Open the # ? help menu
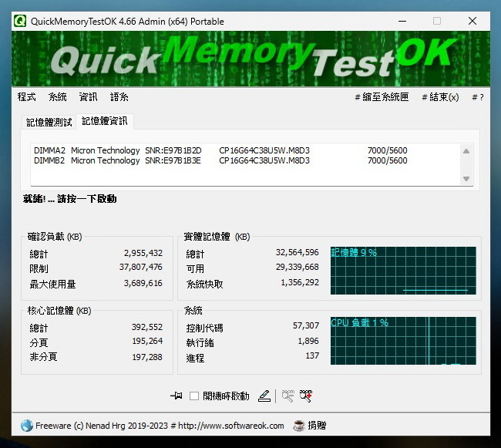This screenshot has width=501, height=448. pos(478,97)
